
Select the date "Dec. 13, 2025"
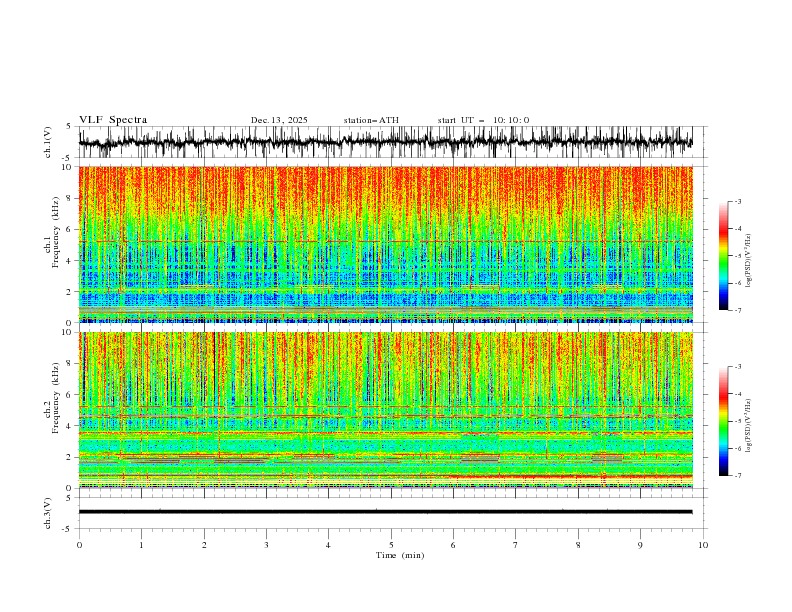(279, 120)
